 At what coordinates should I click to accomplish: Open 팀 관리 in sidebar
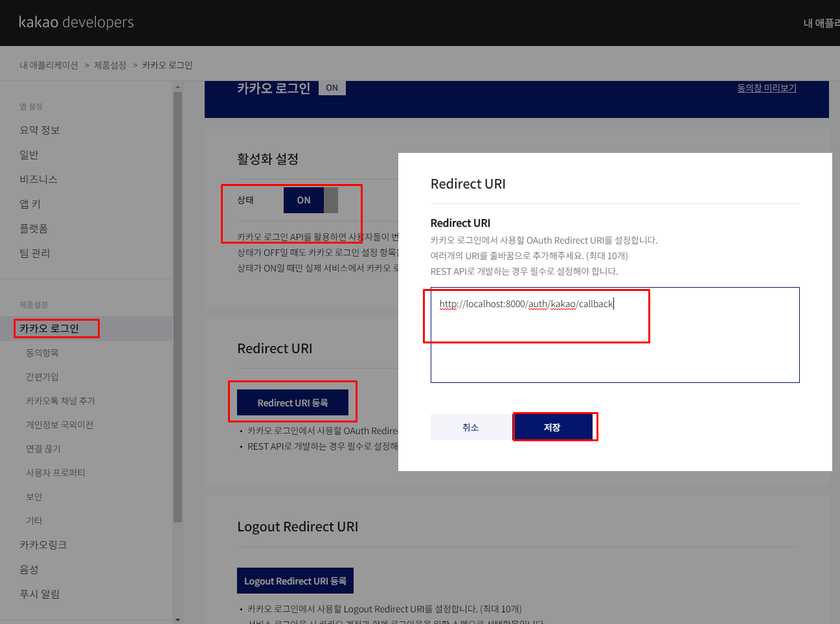pos(35,253)
